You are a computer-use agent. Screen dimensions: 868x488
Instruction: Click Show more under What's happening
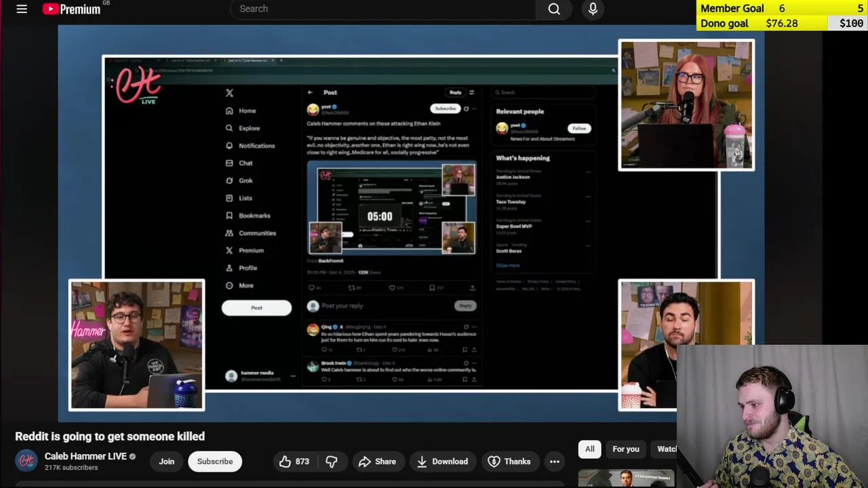508,266
